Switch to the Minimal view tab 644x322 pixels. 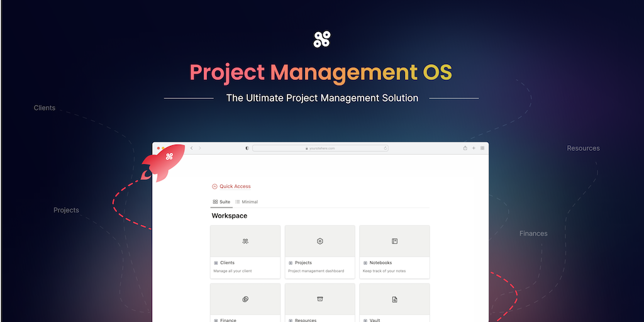(247, 202)
